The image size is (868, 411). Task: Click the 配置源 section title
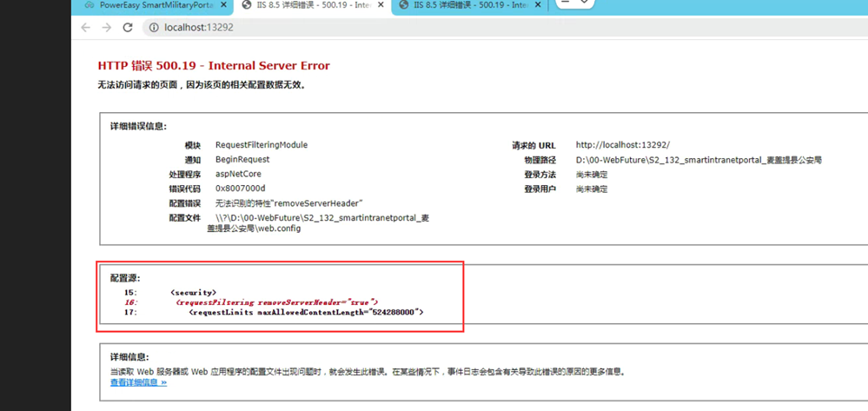tap(125, 278)
